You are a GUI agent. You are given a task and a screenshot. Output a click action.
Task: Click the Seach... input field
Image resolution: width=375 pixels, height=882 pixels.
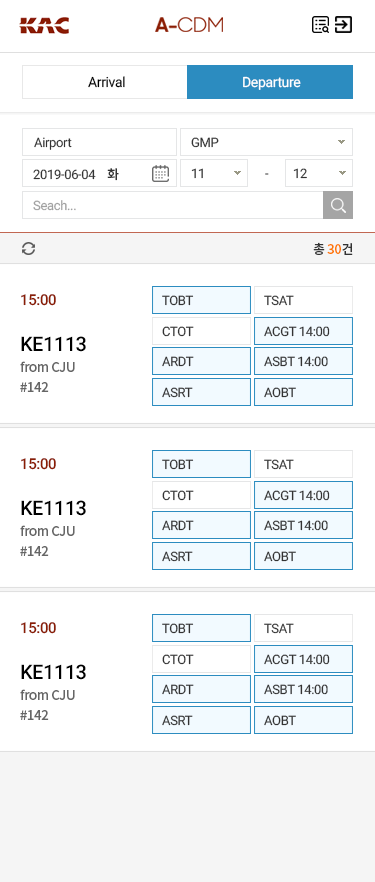(x=173, y=205)
